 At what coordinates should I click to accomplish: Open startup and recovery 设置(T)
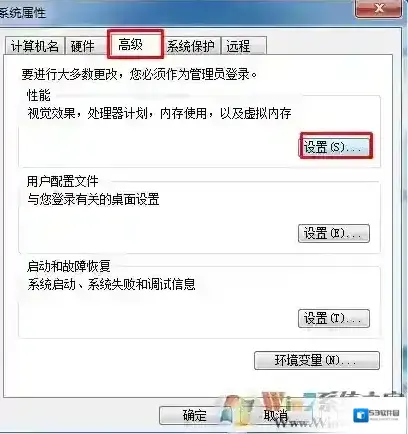click(334, 318)
